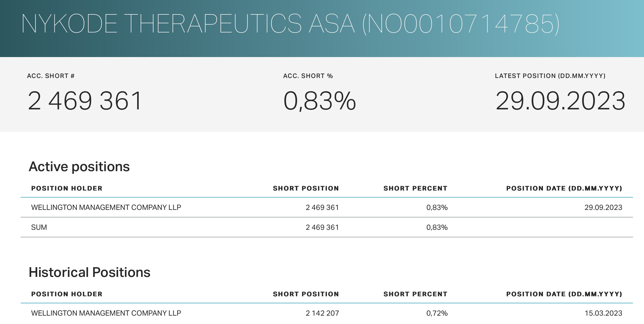
Task: Select the accumulated short number 2 469 361
Action: pos(85,101)
